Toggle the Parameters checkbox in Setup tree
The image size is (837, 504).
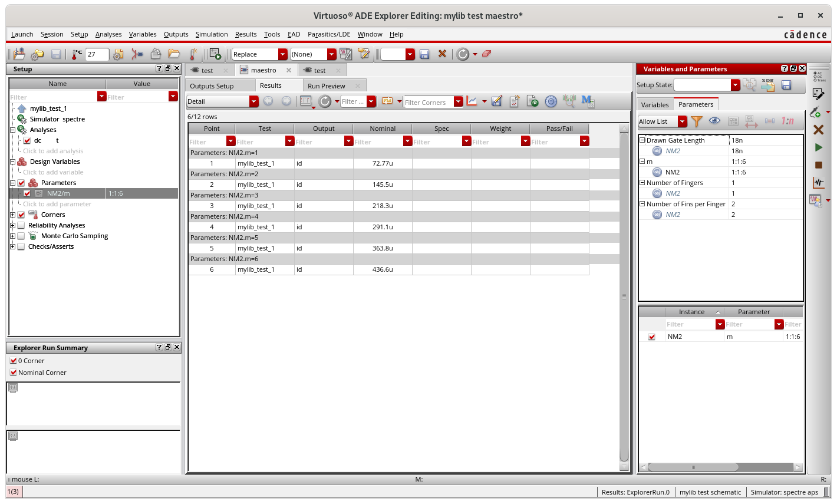(x=21, y=183)
